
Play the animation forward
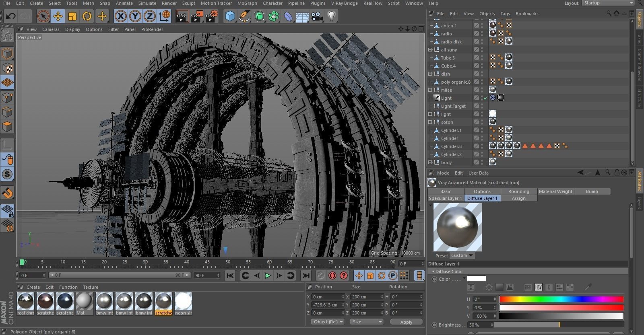(x=268, y=275)
